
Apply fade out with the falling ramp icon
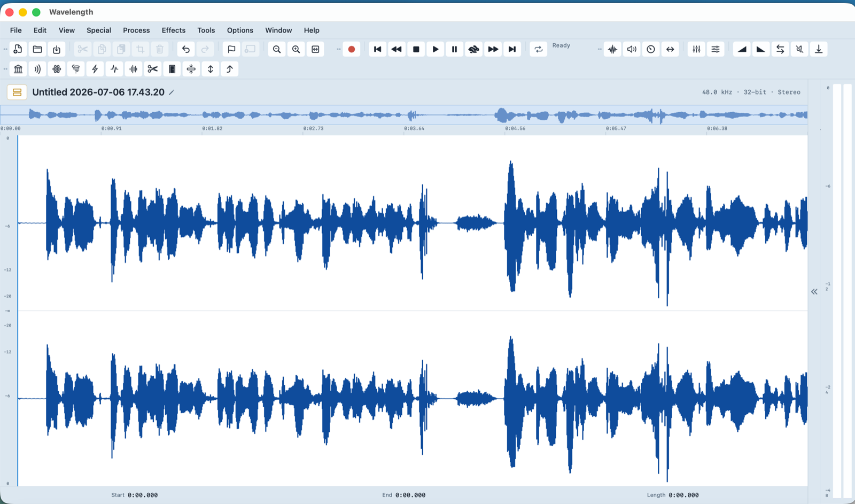[761, 49]
